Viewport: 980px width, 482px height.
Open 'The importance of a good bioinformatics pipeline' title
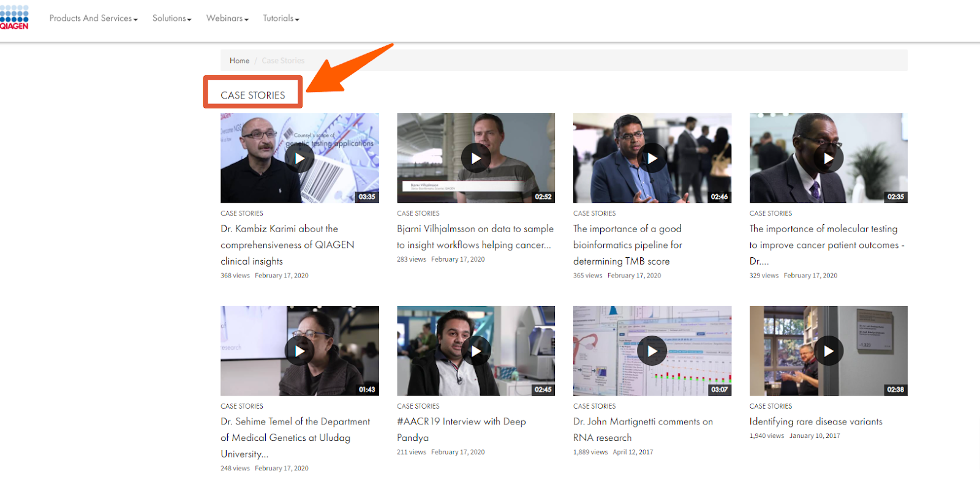click(x=628, y=245)
